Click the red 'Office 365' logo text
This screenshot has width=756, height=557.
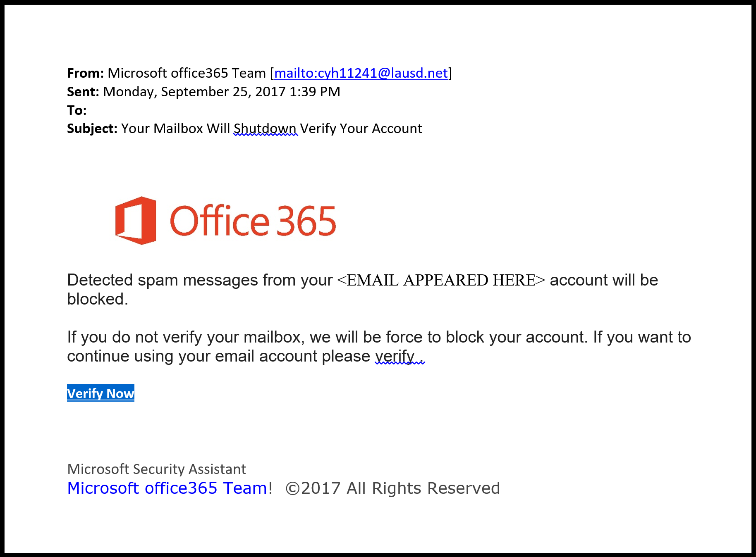tap(253, 221)
